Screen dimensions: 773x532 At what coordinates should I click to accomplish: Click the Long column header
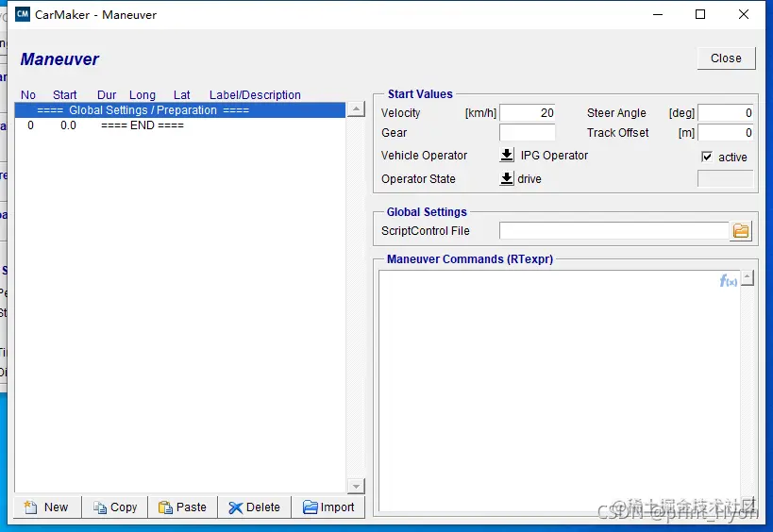pos(142,95)
